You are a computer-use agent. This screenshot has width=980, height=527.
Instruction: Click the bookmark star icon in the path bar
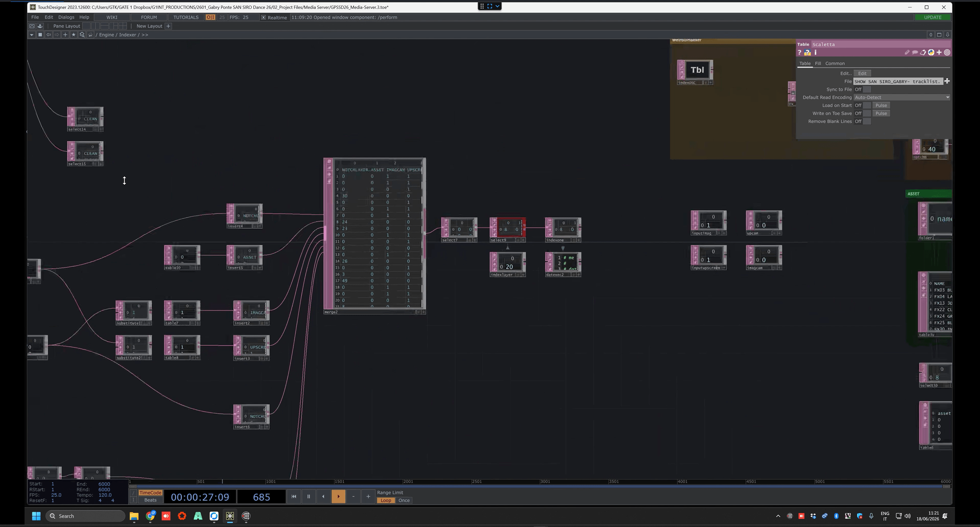[x=73, y=35]
